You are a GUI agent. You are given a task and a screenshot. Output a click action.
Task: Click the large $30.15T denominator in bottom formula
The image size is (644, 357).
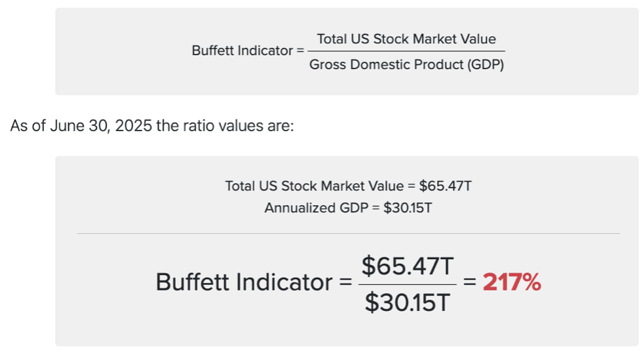407,303
